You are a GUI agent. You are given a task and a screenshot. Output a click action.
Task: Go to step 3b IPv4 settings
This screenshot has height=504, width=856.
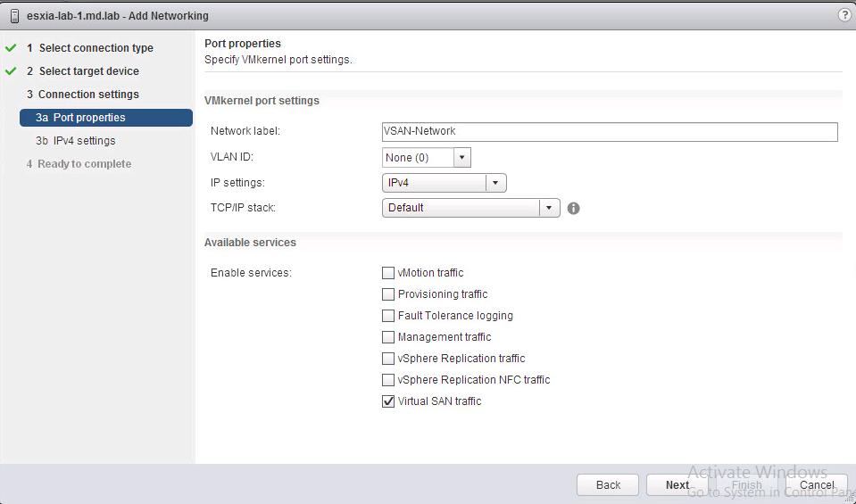(84, 141)
